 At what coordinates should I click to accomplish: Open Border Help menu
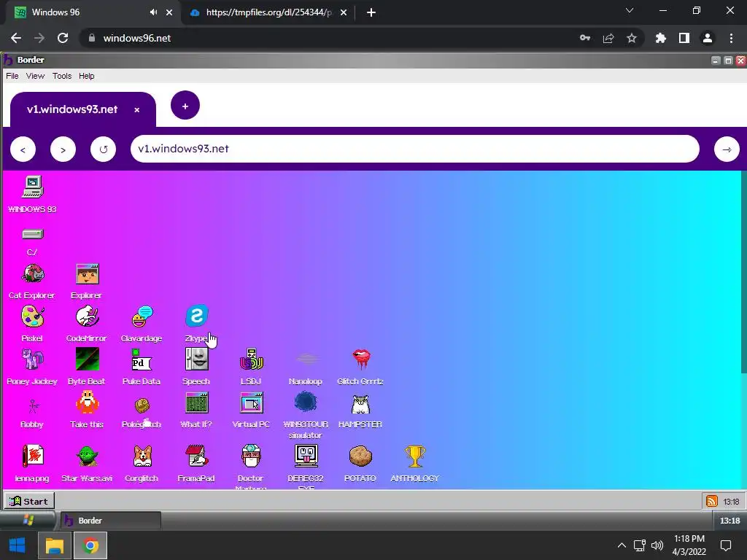pyautogui.click(x=86, y=76)
